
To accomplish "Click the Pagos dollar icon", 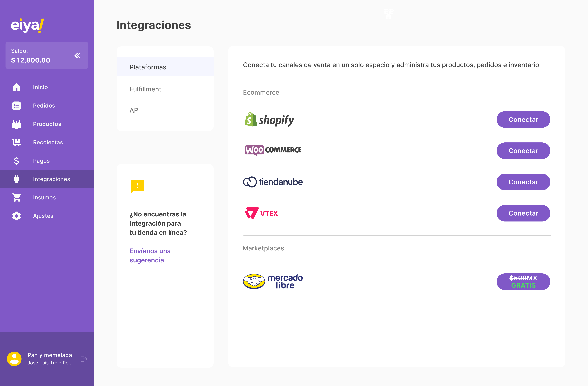I will pyautogui.click(x=17, y=161).
